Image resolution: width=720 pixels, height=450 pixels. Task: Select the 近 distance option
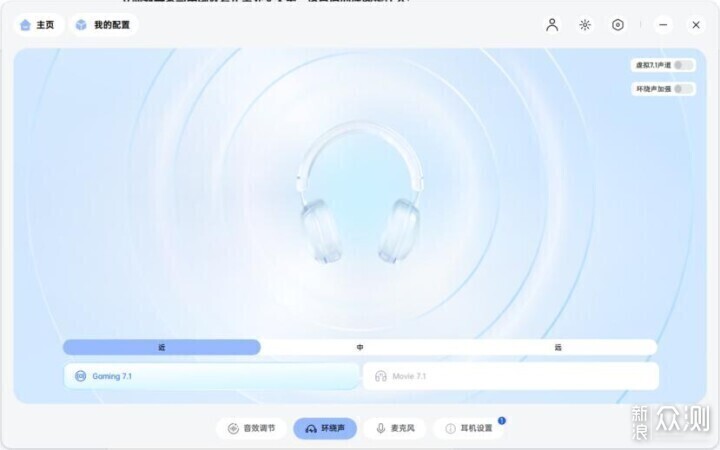point(162,347)
